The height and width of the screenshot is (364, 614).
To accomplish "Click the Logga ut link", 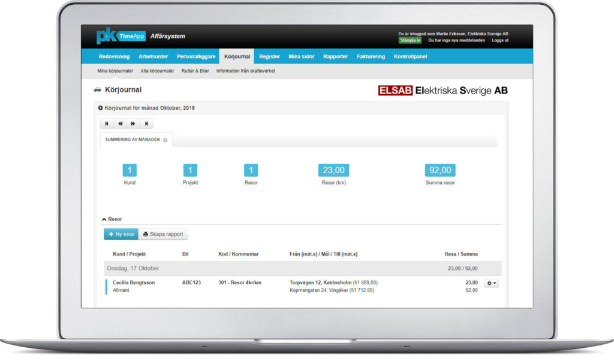I will (x=499, y=40).
